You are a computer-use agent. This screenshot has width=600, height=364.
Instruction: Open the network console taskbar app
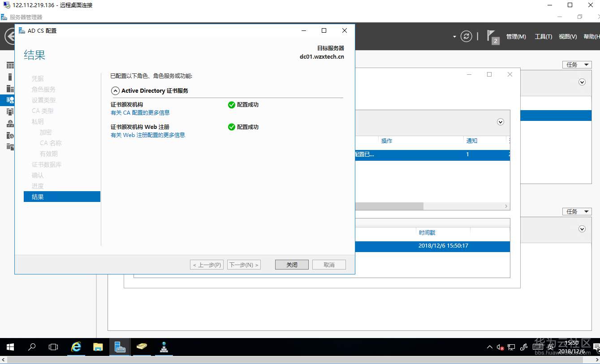pos(164,347)
